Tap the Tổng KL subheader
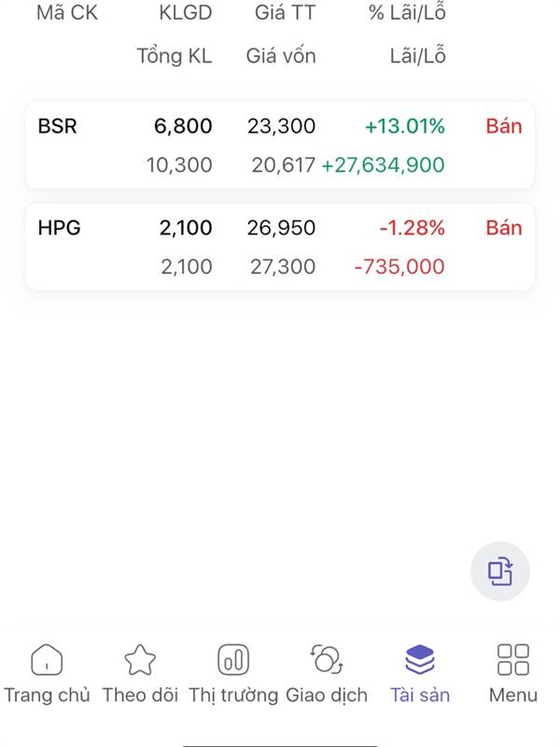560x747 pixels. [x=175, y=56]
